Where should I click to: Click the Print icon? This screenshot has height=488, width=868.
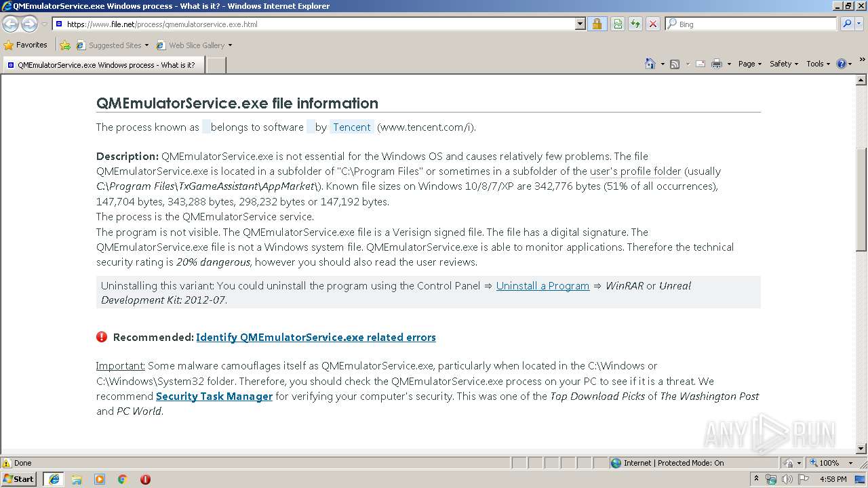pos(717,64)
